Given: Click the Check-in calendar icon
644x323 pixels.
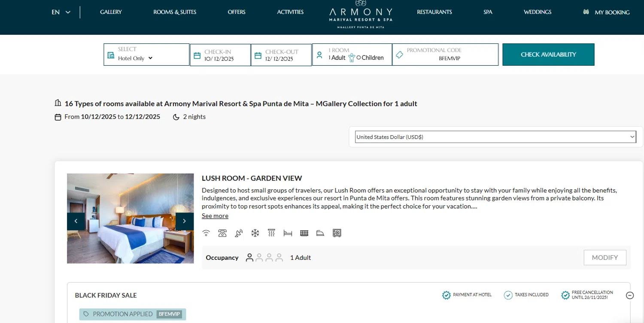Looking at the screenshot, I should pyautogui.click(x=197, y=55).
